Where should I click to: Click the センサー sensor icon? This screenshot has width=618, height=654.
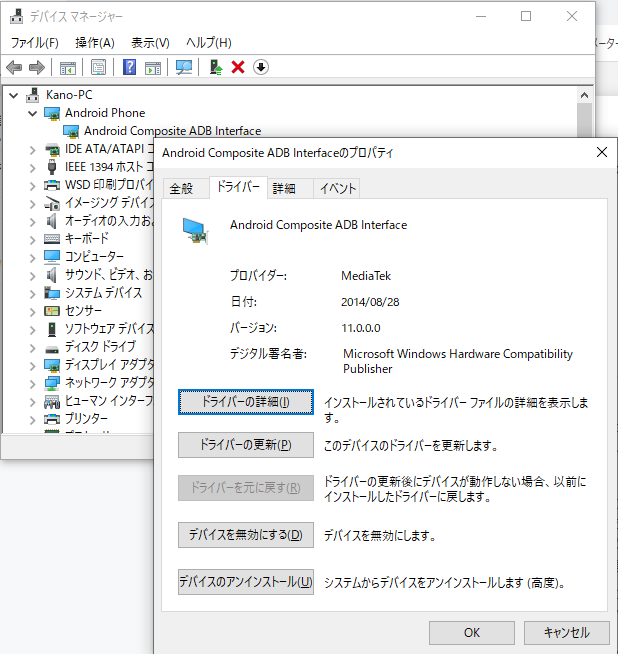tap(52, 311)
